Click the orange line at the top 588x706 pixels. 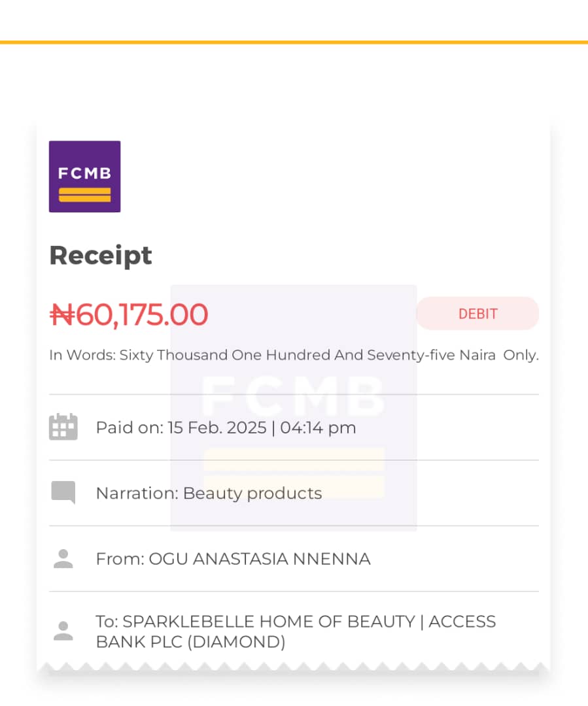(x=294, y=42)
